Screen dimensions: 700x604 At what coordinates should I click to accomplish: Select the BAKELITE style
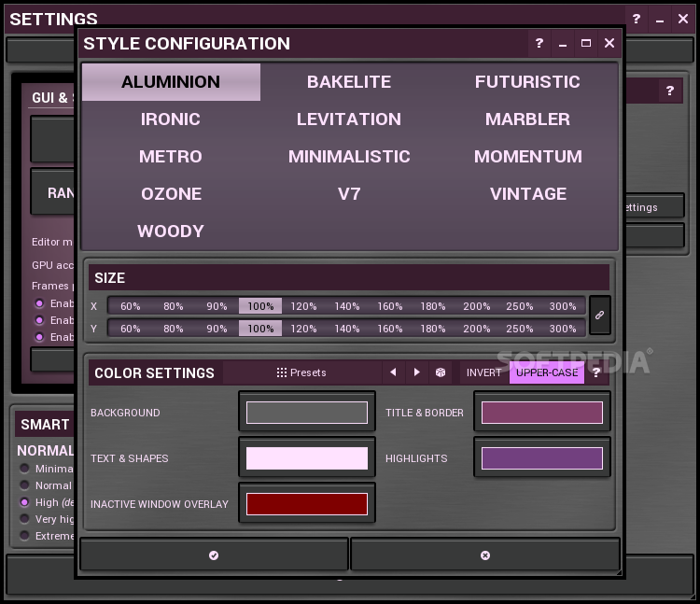(349, 82)
